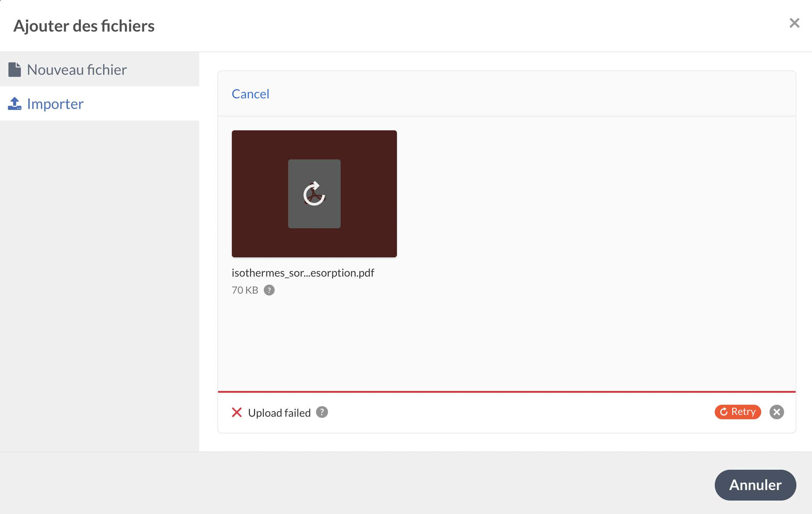Switch to the Nouveau fichier tab

coord(77,70)
